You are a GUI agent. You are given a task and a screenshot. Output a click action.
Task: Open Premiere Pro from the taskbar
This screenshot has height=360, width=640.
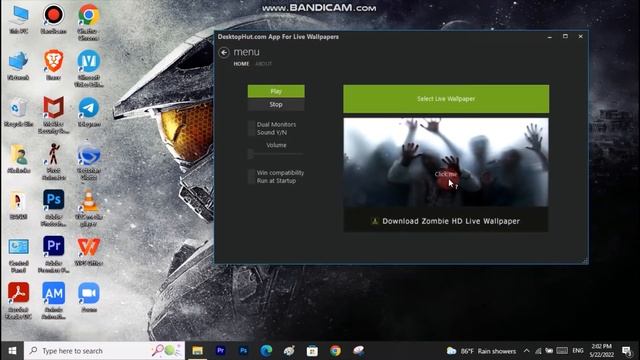point(220,351)
